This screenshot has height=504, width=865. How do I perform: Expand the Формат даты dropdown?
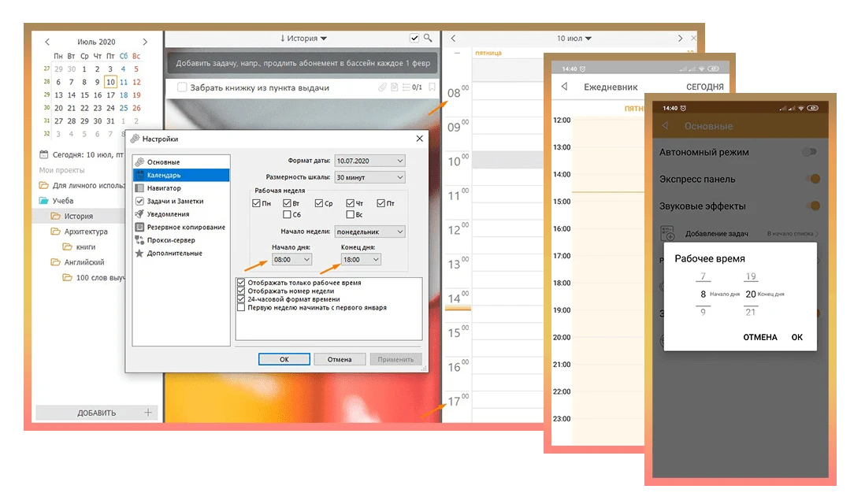[x=369, y=161]
